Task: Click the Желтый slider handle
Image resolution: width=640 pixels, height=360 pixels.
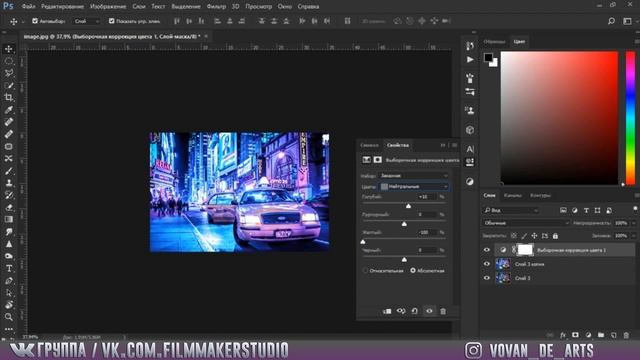Action: [x=363, y=242]
